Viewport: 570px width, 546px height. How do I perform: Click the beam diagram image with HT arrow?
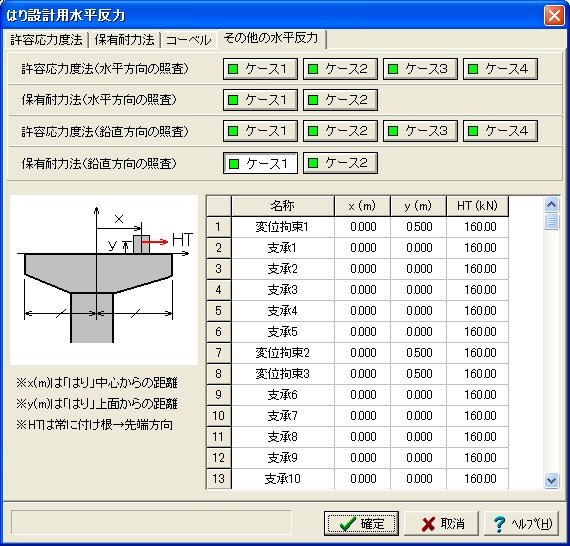(x=104, y=280)
